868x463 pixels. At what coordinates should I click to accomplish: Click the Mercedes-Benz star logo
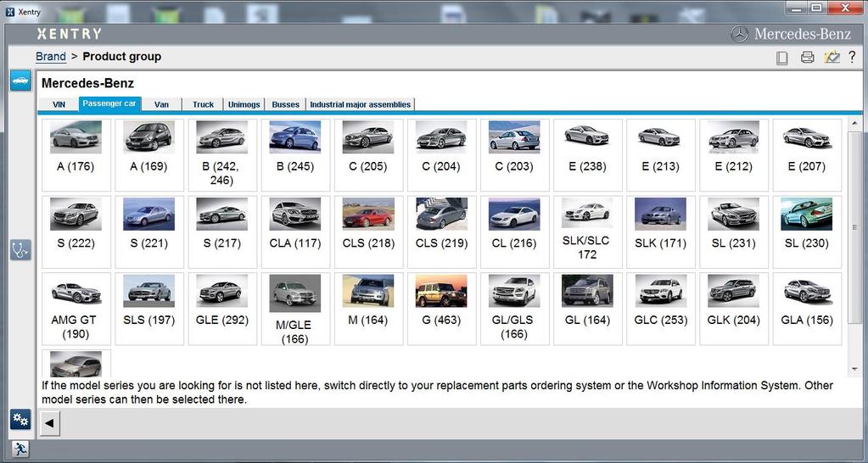click(x=740, y=34)
